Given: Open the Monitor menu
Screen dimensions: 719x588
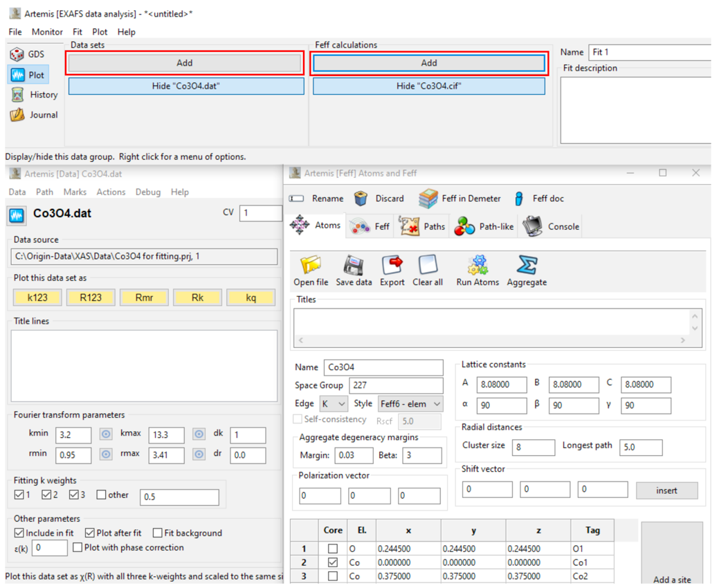Looking at the screenshot, I should pos(47,32).
